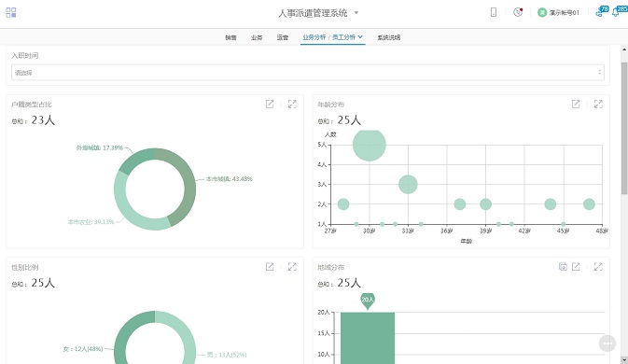Click the 2人 bubble near 37岁
This screenshot has width=628, height=364.
460,204
